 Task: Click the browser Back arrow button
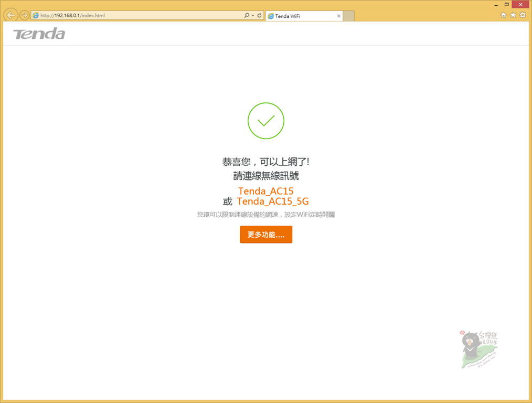point(11,15)
